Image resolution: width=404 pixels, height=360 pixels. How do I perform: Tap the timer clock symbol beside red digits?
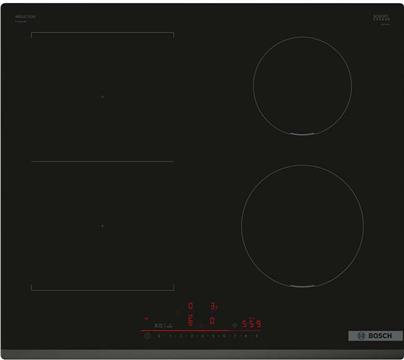coord(235,324)
